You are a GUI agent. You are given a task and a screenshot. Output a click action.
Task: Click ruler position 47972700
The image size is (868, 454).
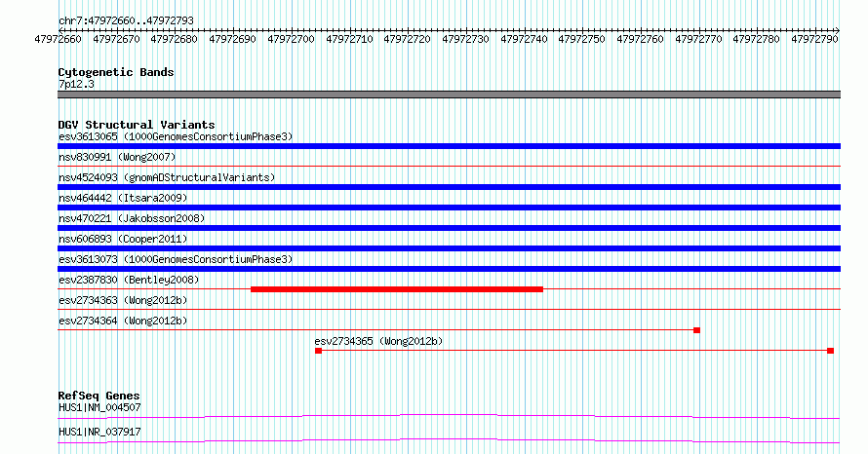pyautogui.click(x=292, y=39)
